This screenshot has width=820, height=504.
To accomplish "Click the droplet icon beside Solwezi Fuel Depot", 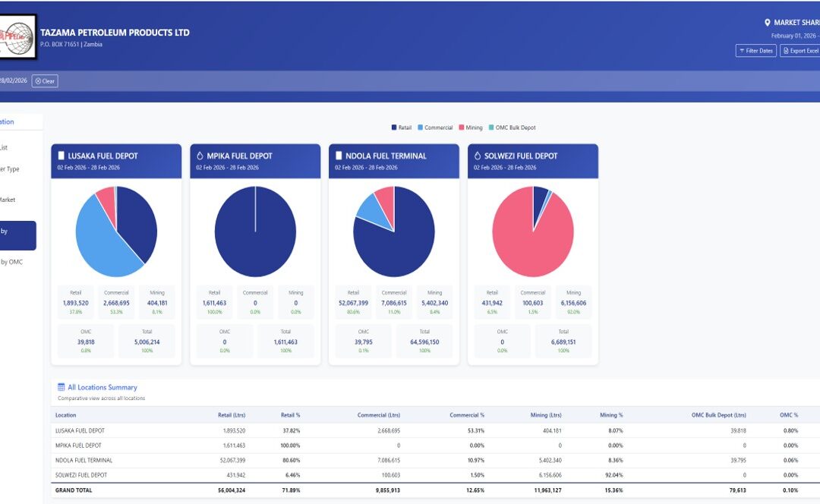I will tap(478, 156).
